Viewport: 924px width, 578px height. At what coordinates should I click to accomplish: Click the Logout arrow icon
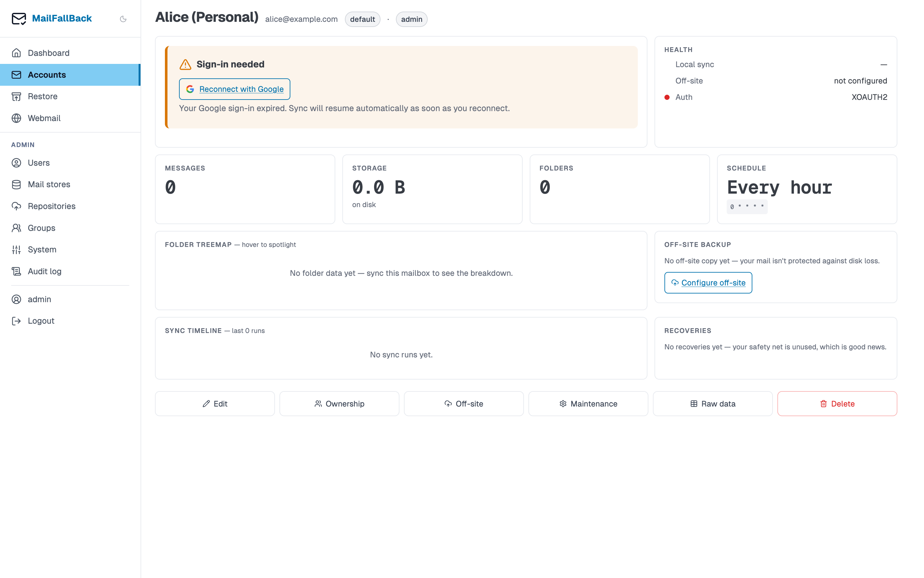pyautogui.click(x=16, y=321)
